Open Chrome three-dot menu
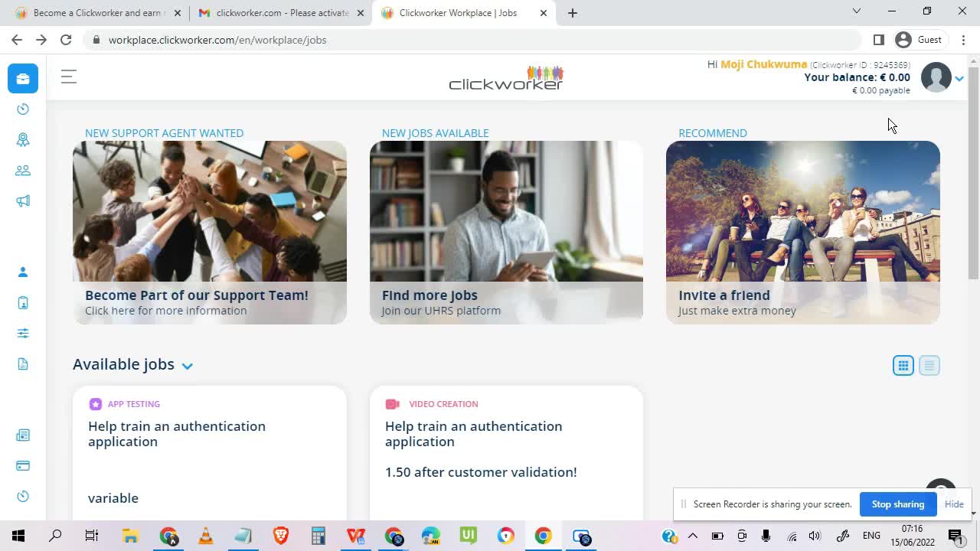The height and width of the screenshot is (551, 980). pos(963,40)
